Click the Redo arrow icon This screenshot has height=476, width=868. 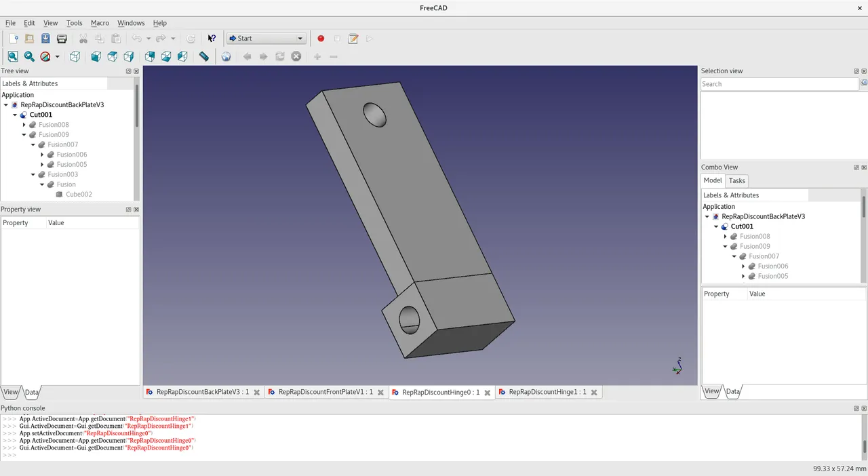(161, 39)
